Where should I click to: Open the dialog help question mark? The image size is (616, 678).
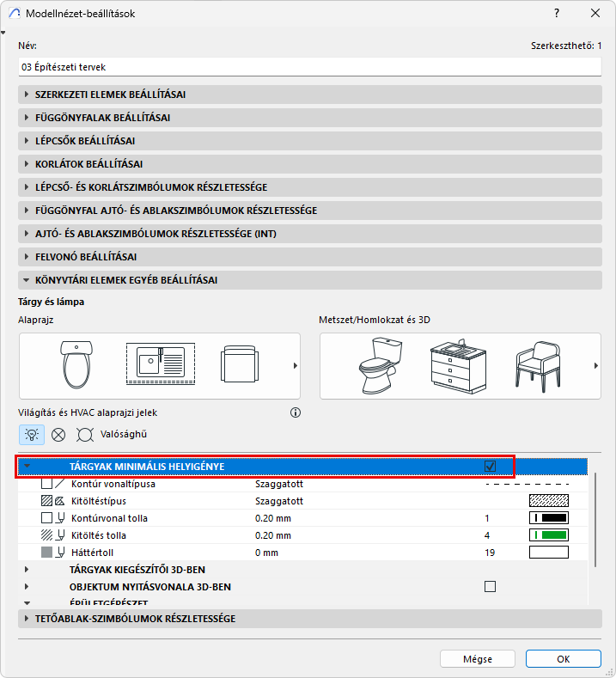point(557,14)
